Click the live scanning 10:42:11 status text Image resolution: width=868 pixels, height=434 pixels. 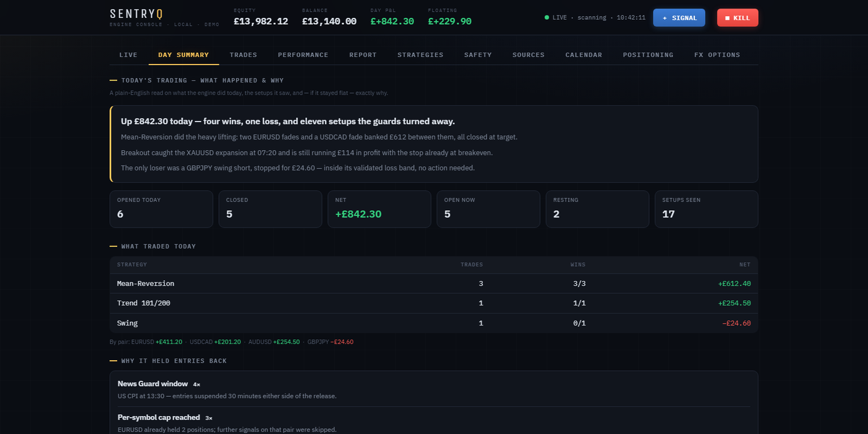pyautogui.click(x=599, y=17)
